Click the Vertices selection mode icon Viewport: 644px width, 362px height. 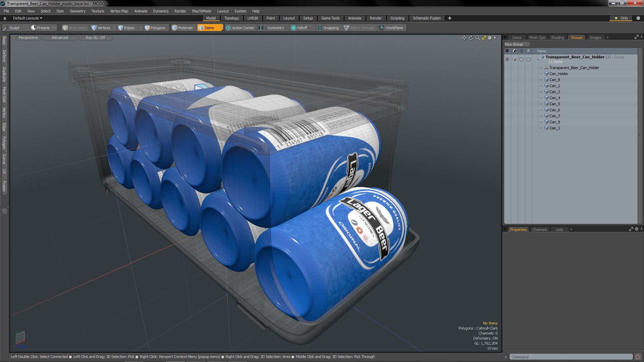94,28
